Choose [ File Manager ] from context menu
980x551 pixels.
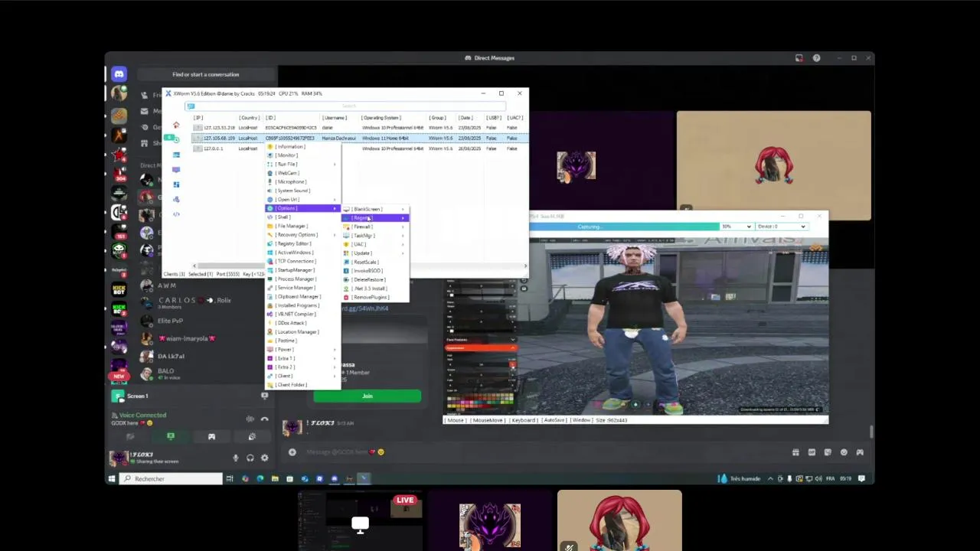(303, 227)
